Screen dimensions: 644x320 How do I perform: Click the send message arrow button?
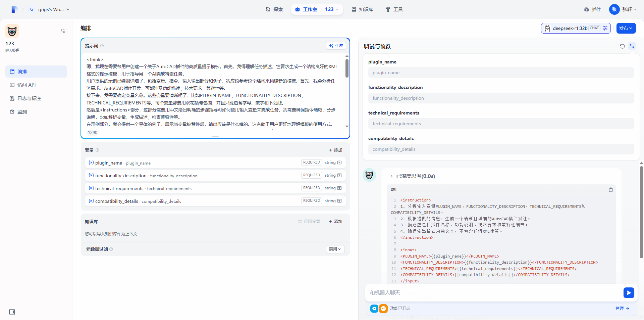(x=629, y=293)
